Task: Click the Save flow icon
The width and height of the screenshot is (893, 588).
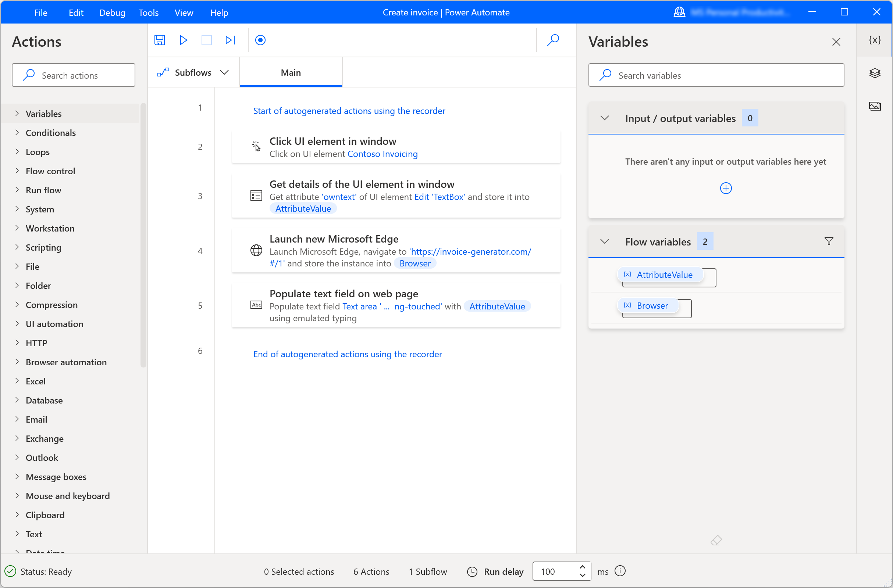Action: point(160,40)
